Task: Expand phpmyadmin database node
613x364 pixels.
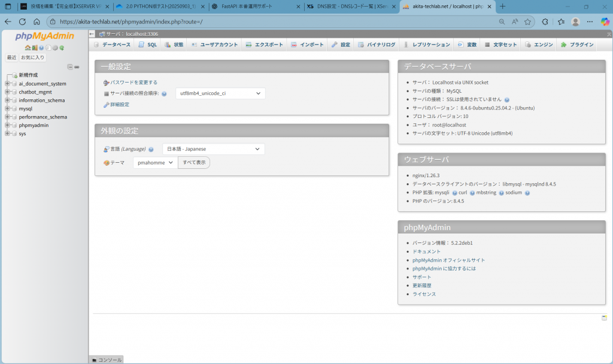Action: pyautogui.click(x=7, y=125)
